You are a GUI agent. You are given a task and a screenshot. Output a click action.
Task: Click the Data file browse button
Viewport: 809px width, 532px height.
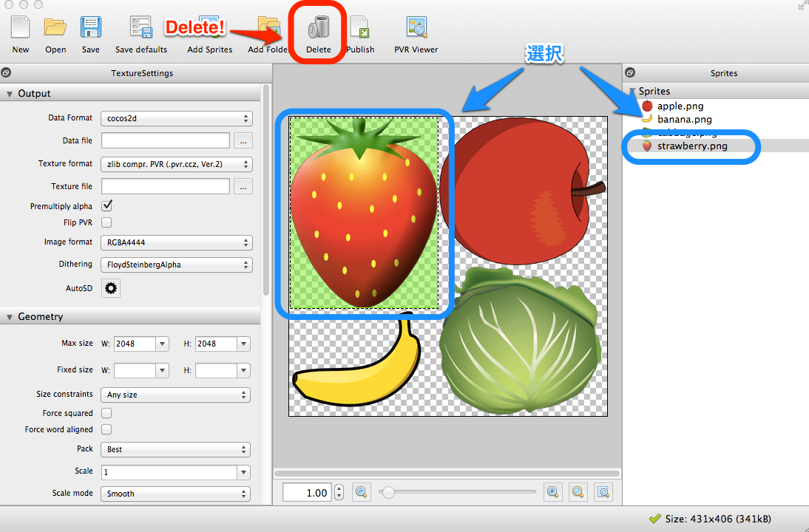[243, 140]
